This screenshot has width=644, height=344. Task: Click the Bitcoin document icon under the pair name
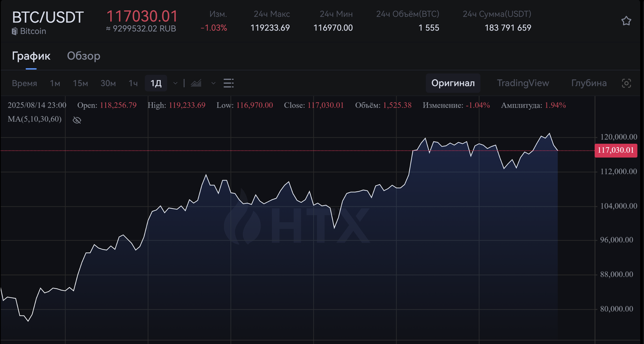(14, 31)
